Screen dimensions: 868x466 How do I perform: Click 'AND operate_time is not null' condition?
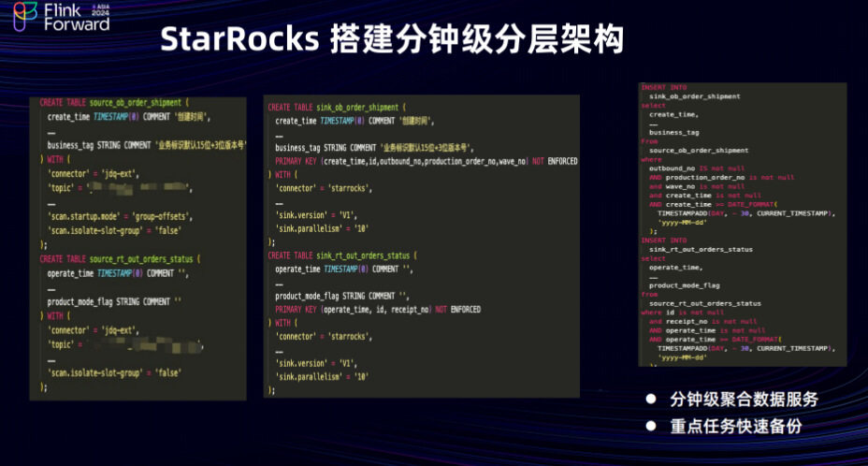tap(707, 330)
